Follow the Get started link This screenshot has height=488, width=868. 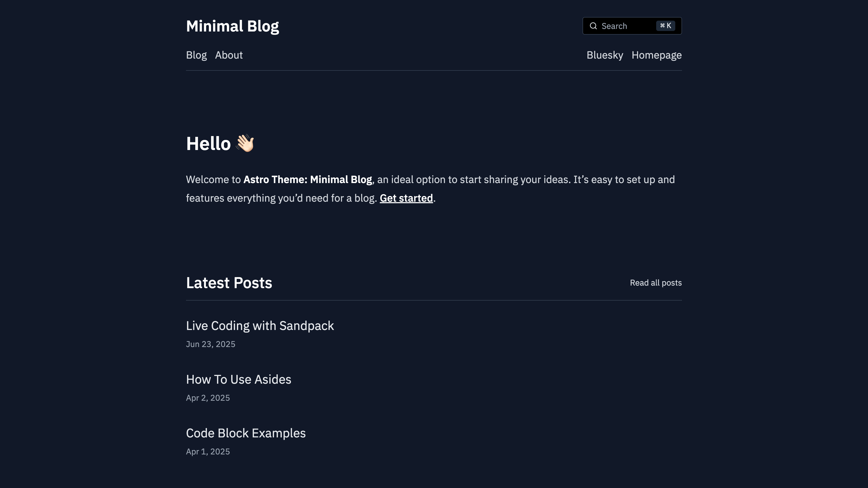point(406,198)
